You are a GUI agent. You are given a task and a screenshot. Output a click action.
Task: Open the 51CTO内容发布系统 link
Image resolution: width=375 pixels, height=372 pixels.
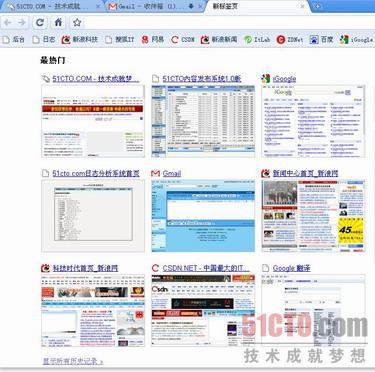coord(202,79)
